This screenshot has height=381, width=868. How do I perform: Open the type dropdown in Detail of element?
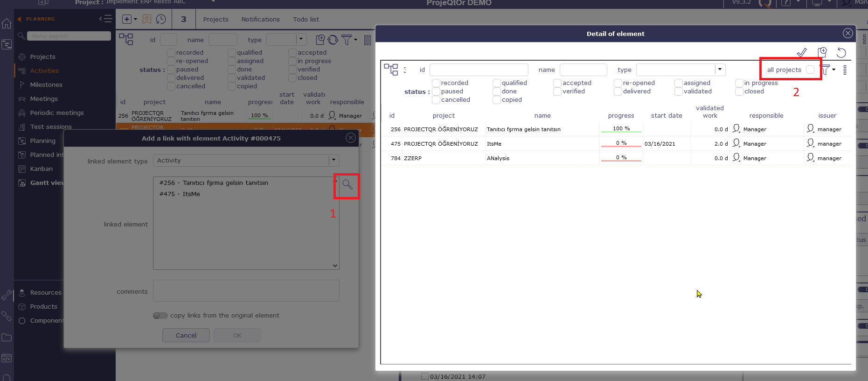click(x=720, y=70)
